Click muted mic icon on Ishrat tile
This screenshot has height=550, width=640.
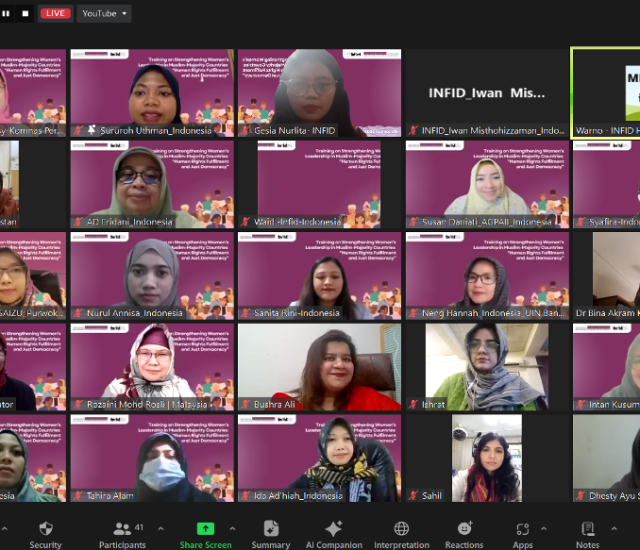[x=413, y=405]
